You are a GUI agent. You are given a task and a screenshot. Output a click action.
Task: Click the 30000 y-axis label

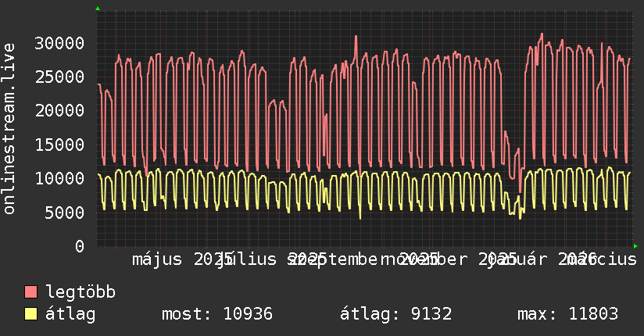(59, 43)
